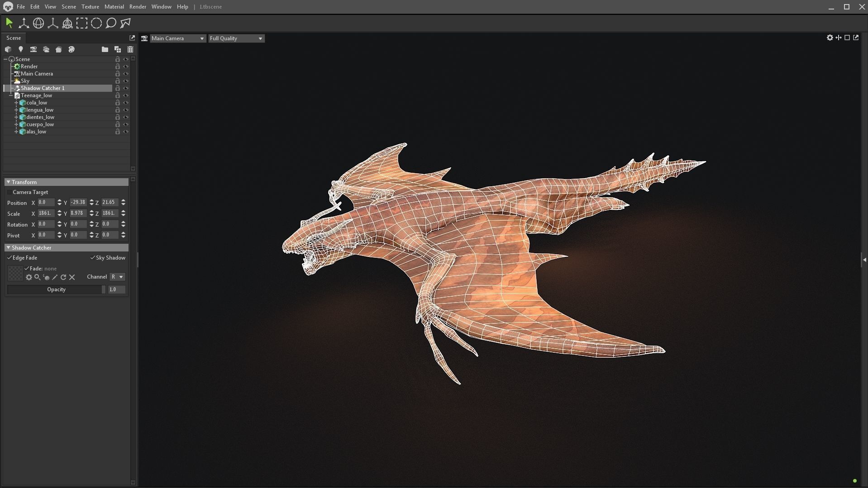Browse for Fade texture with magnifier
The width and height of the screenshot is (868, 488).
[38, 277]
